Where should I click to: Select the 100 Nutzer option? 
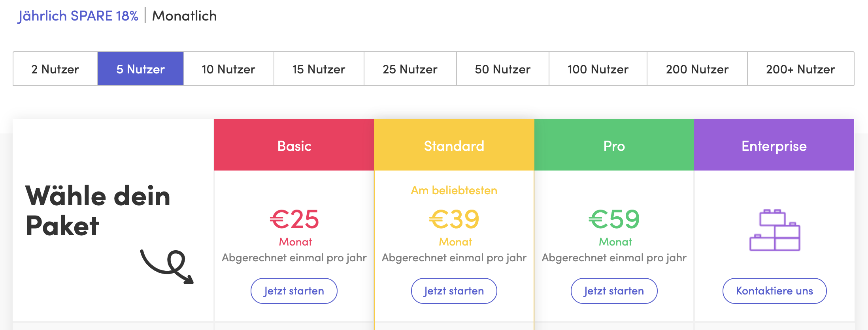598,69
